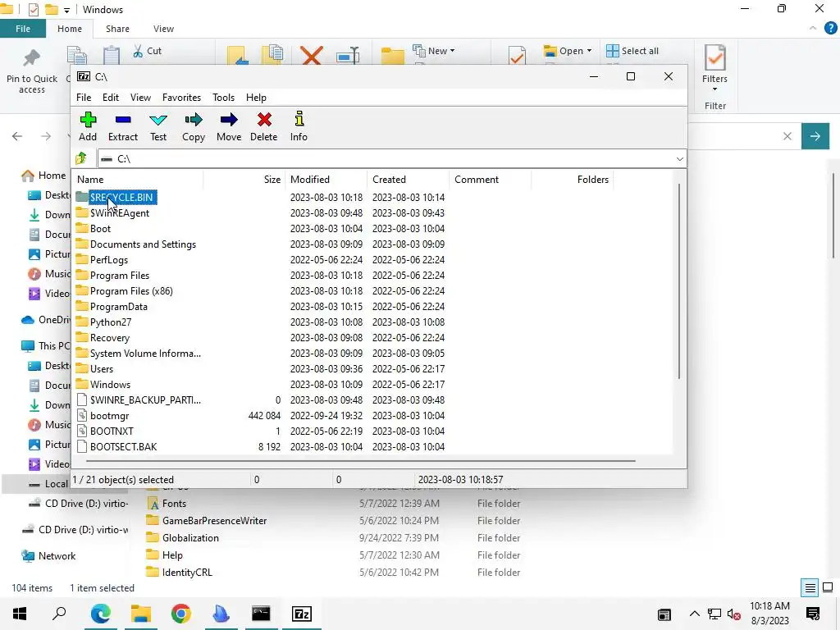The height and width of the screenshot is (630, 840).
Task: Show hidden system tray icons
Action: click(694, 614)
